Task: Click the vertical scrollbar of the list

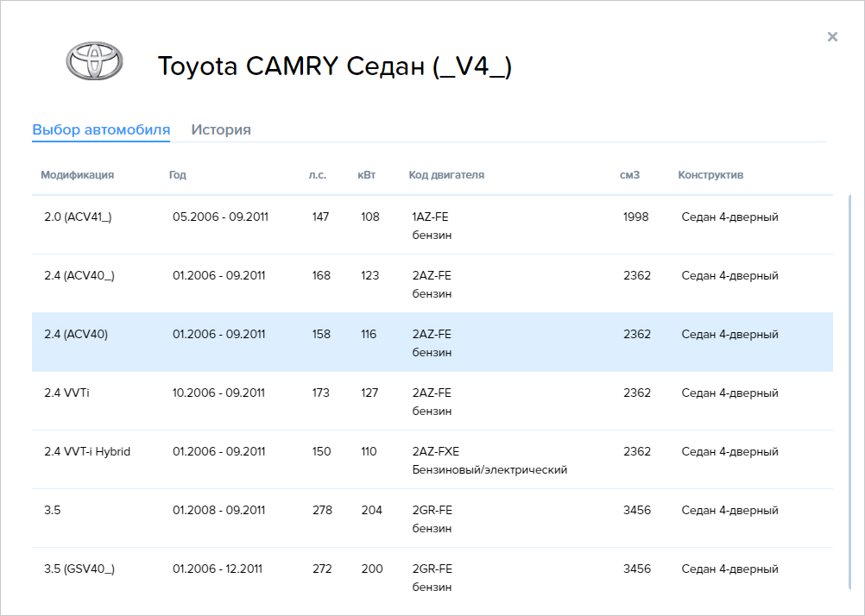Action: (849, 392)
